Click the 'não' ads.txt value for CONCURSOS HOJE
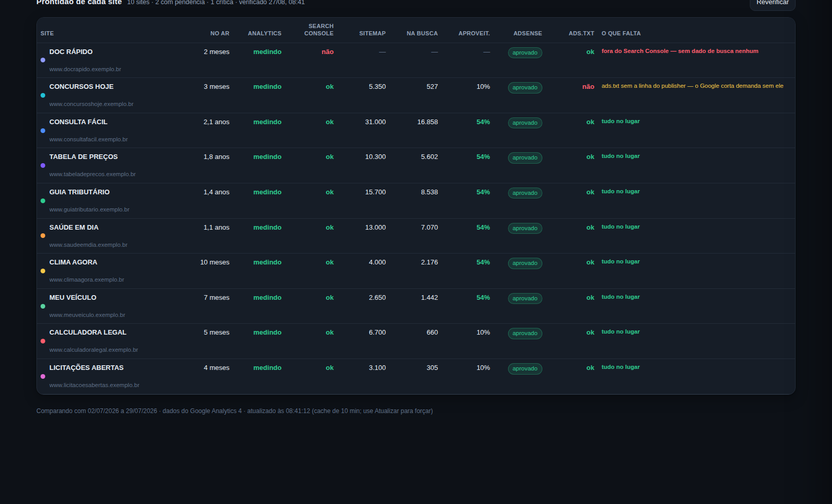The height and width of the screenshot is (504, 832). click(588, 87)
